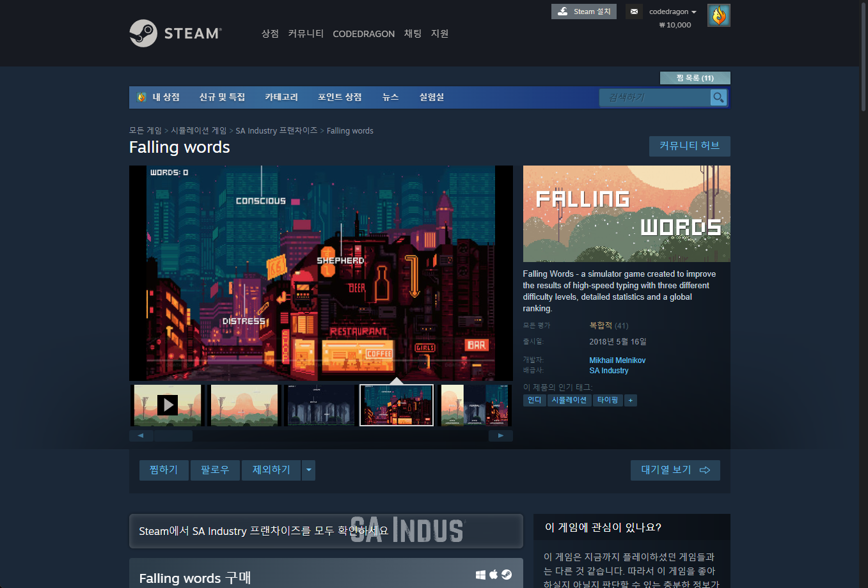Add more tags with plus button

tap(631, 400)
